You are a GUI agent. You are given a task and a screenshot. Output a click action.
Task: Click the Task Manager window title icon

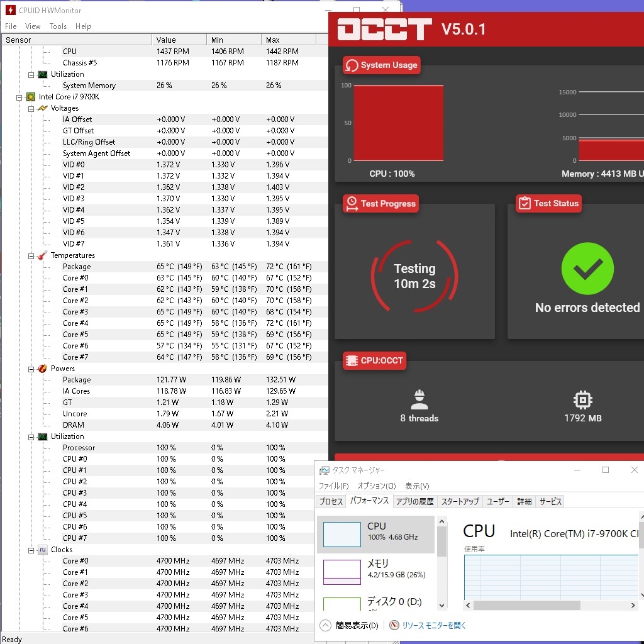point(325,470)
